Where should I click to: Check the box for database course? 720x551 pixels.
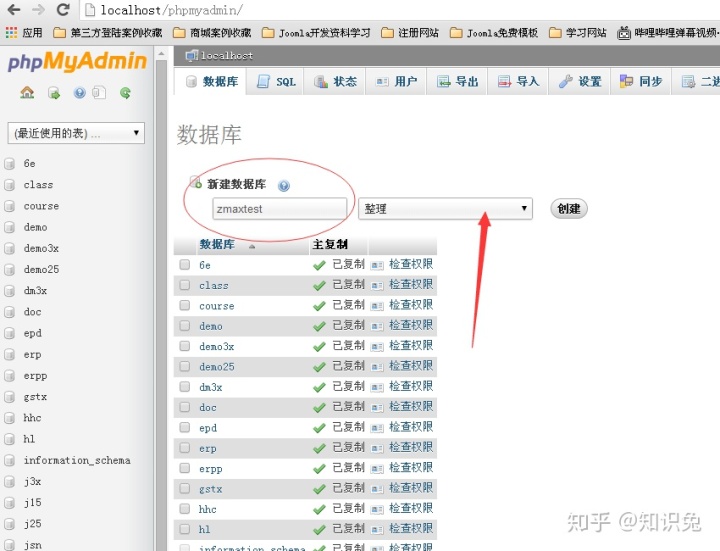185,305
